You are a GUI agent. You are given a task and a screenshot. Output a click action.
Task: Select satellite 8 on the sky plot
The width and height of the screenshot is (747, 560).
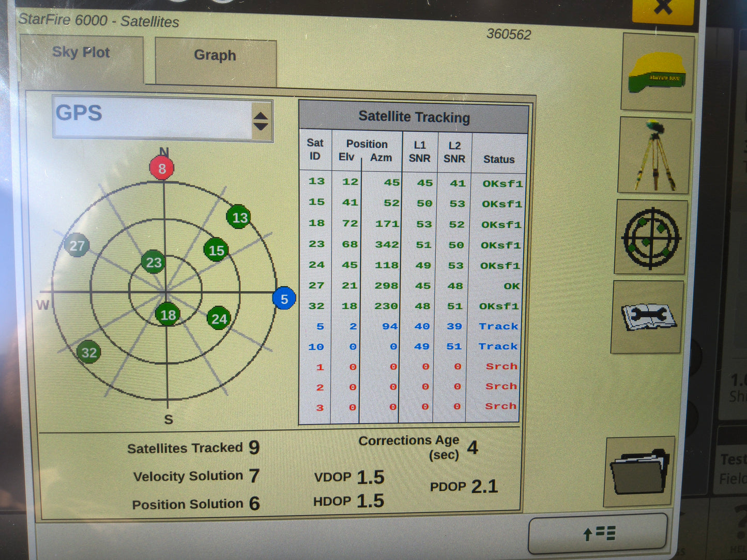pyautogui.click(x=161, y=167)
